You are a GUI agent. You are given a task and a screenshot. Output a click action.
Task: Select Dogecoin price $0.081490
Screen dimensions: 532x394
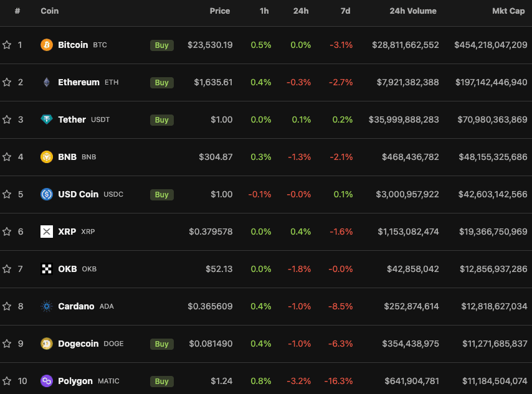click(211, 344)
